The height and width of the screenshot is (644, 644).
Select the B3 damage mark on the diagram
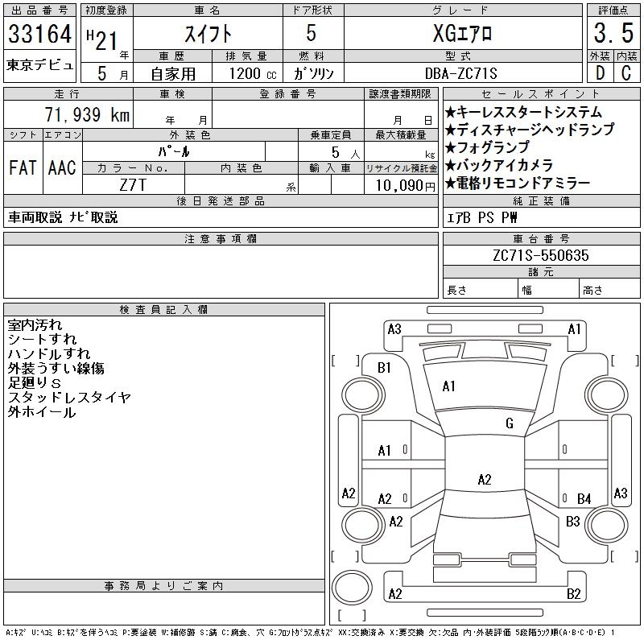click(x=572, y=522)
